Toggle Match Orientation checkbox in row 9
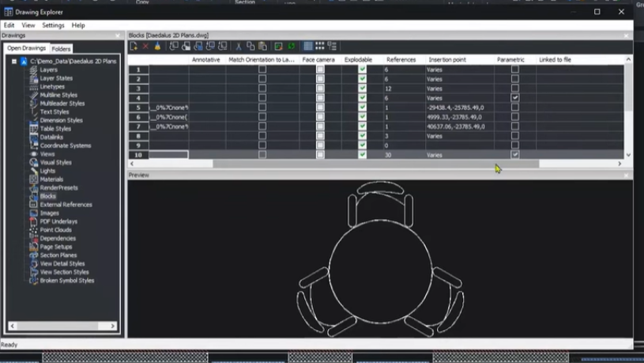 (262, 145)
